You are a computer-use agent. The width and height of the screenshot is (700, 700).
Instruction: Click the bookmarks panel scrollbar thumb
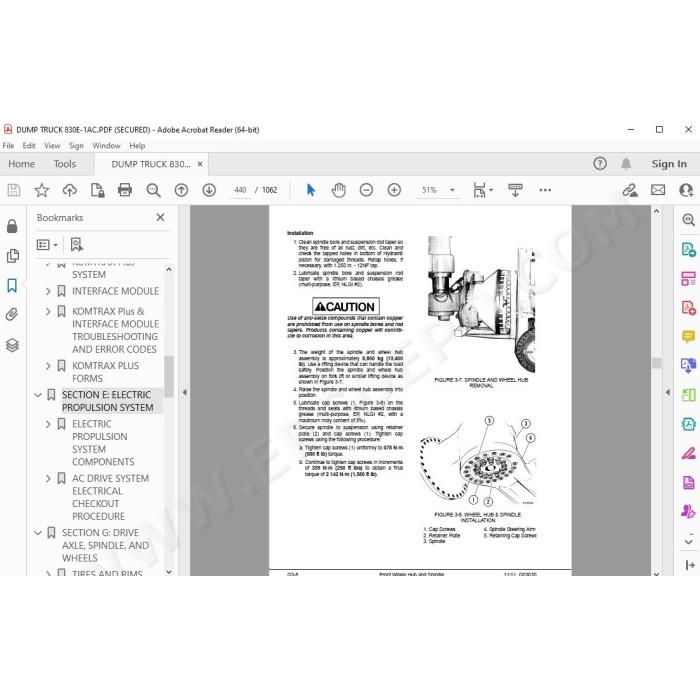point(169,376)
